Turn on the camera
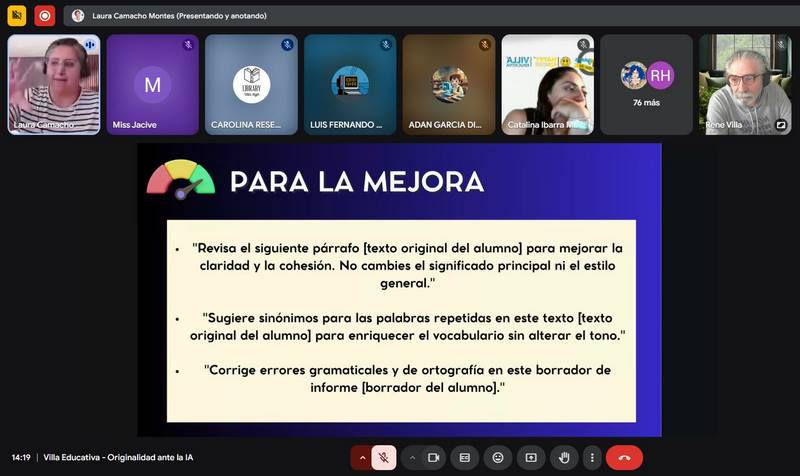 point(433,457)
